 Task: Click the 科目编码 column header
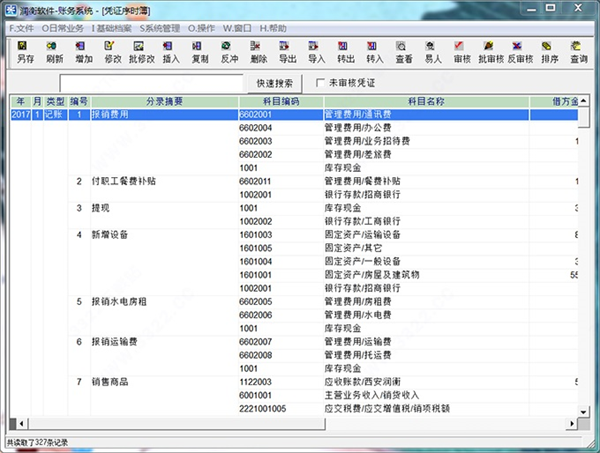[278, 102]
